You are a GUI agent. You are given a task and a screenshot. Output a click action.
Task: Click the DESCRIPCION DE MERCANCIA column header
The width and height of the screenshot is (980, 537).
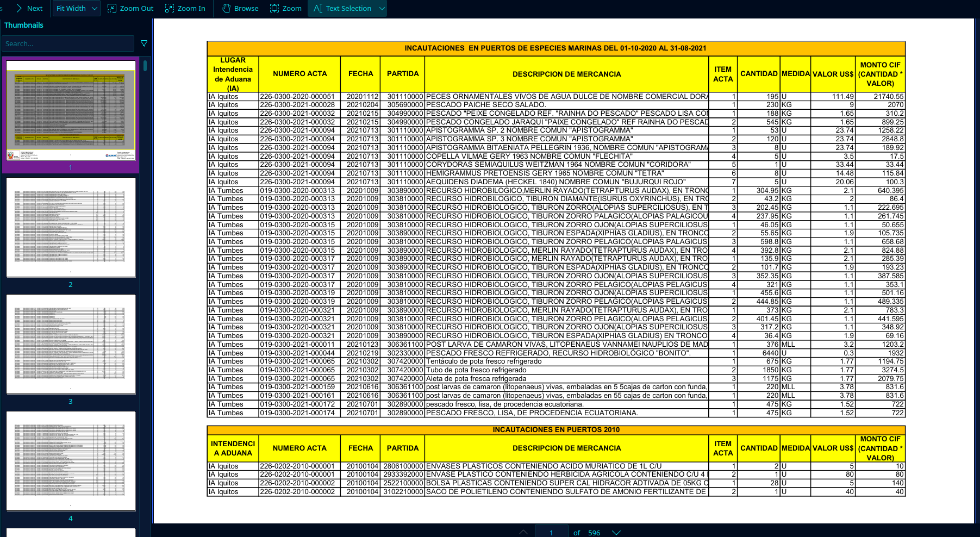(566, 74)
